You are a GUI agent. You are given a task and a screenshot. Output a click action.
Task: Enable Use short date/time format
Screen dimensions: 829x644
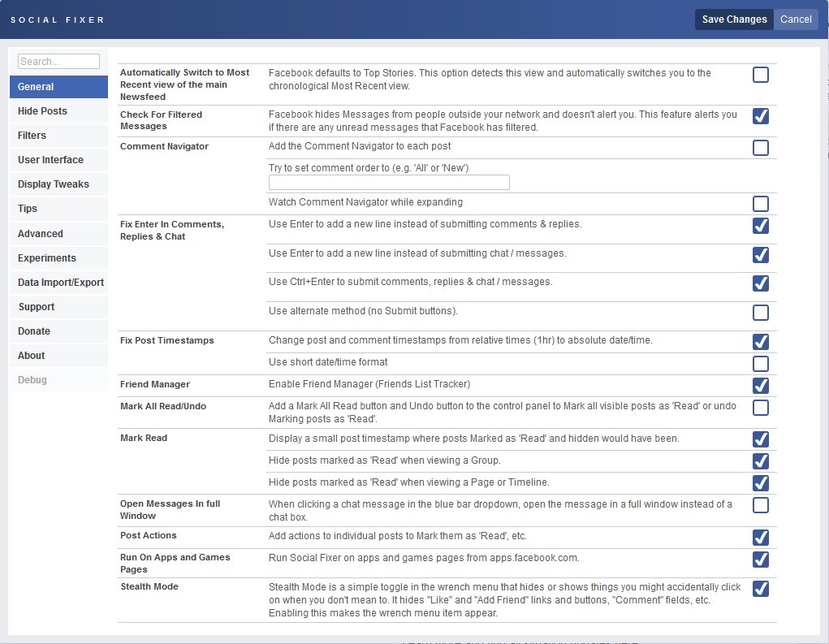(x=760, y=364)
